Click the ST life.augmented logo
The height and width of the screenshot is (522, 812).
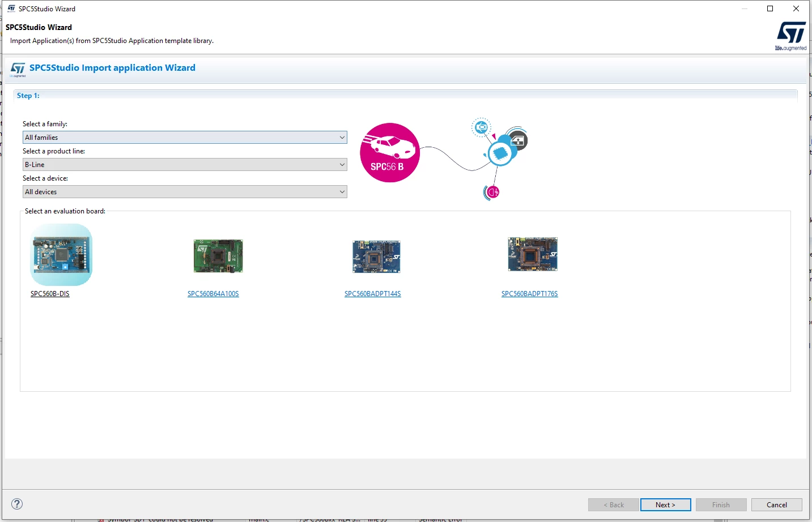point(791,36)
